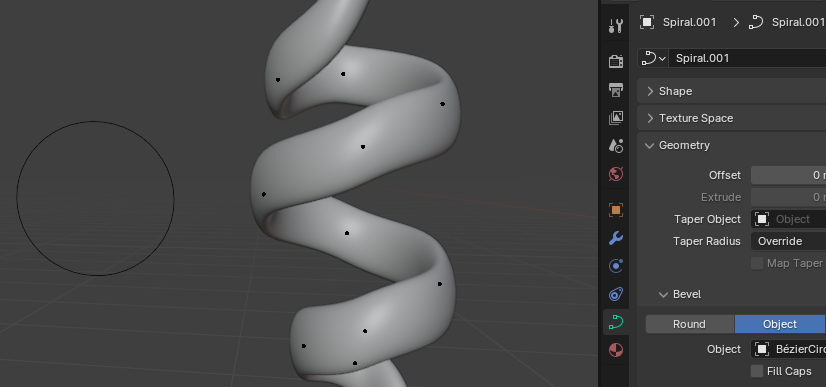Image resolution: width=826 pixels, height=387 pixels.
Task: Collapse the Geometry panel
Action: (731, 145)
